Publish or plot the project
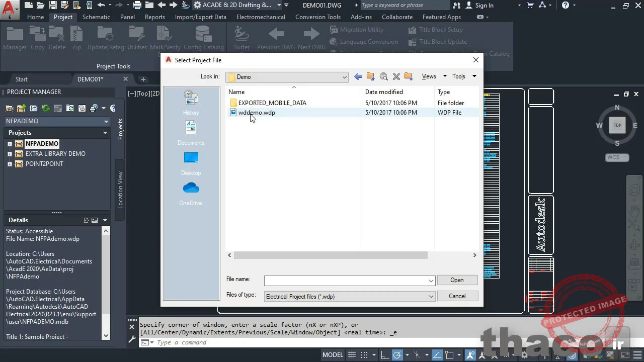This screenshot has width=644, height=362. [93, 108]
